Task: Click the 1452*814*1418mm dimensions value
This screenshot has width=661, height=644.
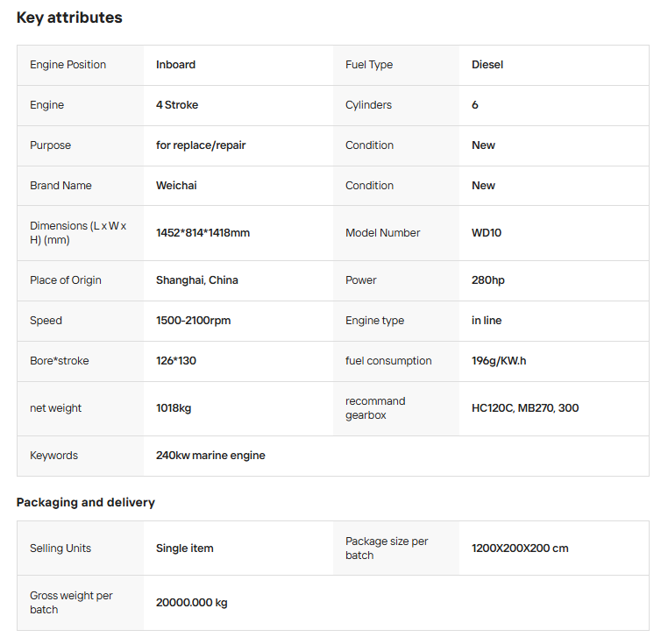Action: click(x=203, y=233)
